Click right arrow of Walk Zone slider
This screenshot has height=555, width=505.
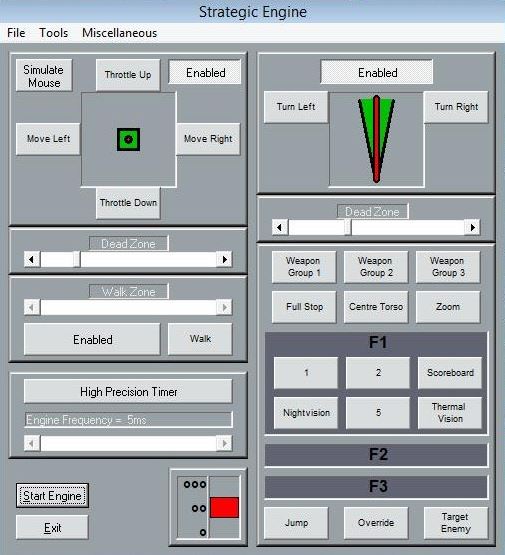224,307
